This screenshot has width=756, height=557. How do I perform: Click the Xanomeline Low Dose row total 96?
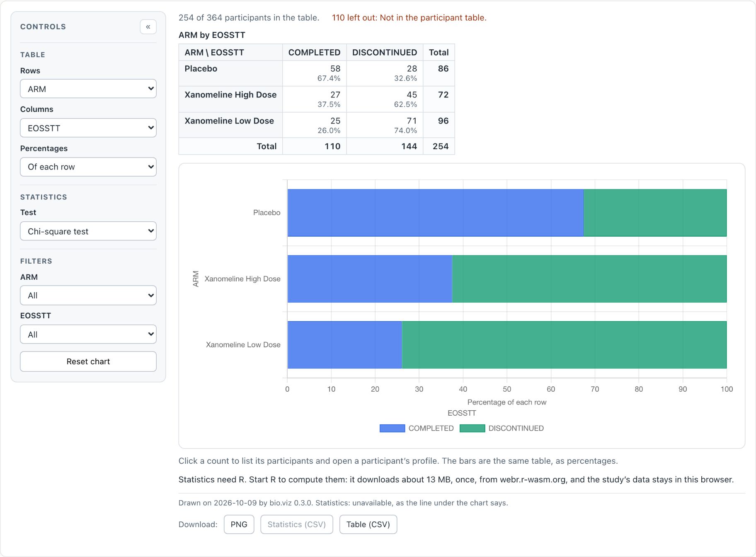443,121
